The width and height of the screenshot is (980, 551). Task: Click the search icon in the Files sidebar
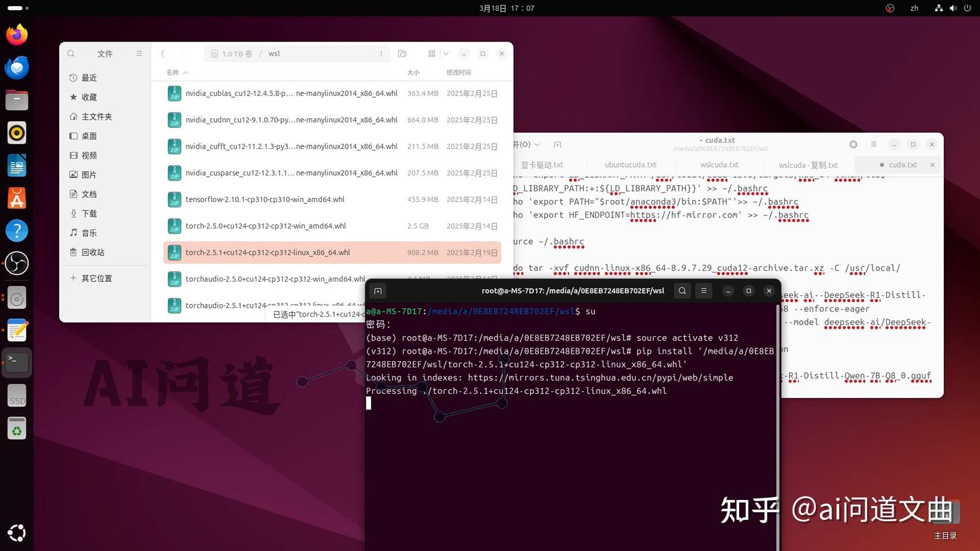pyautogui.click(x=71, y=53)
